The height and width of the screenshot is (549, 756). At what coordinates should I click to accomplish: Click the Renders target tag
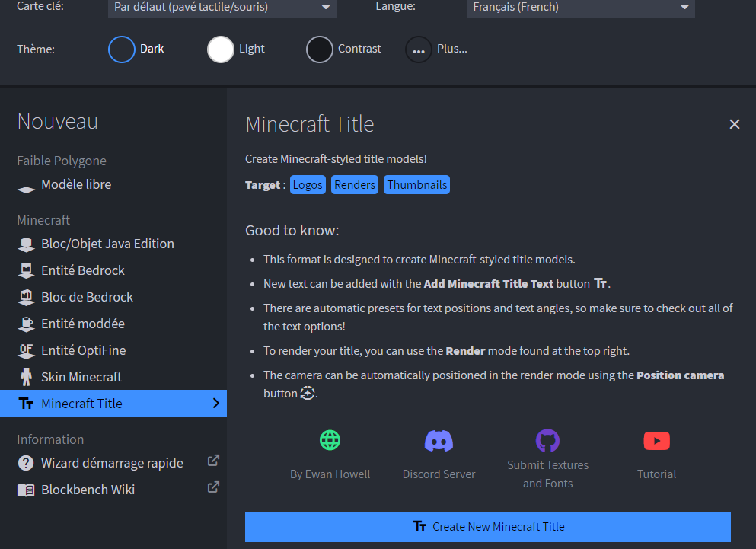(355, 185)
